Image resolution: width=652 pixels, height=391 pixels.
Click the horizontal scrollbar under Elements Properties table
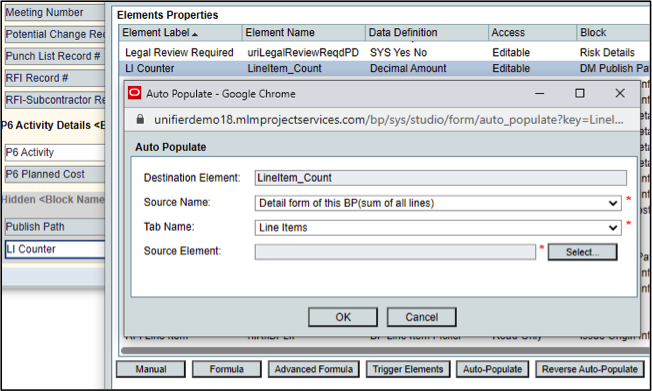click(x=386, y=351)
